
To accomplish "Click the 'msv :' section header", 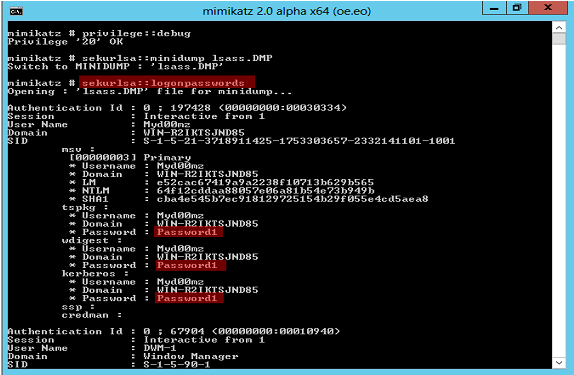I will coord(78,149).
